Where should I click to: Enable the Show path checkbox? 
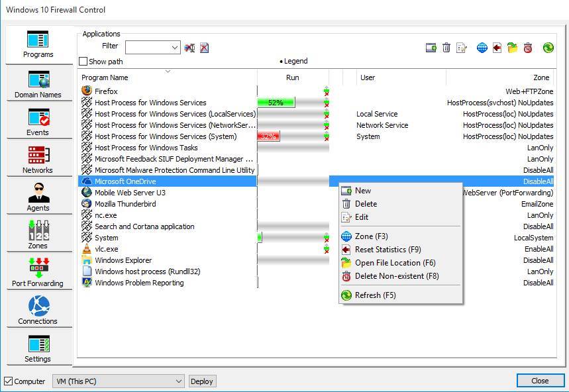[83, 62]
